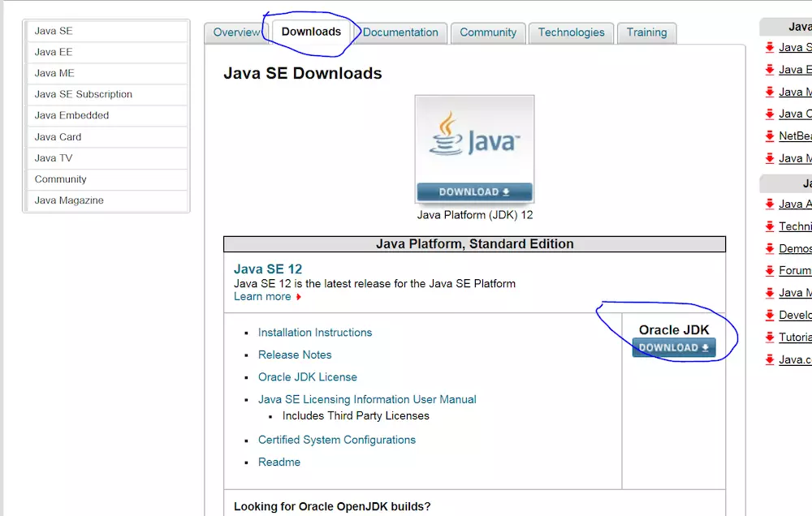Viewport: 812px width, 516px height.
Task: Open Java SE Licensing Information User Manual link
Action: click(367, 399)
